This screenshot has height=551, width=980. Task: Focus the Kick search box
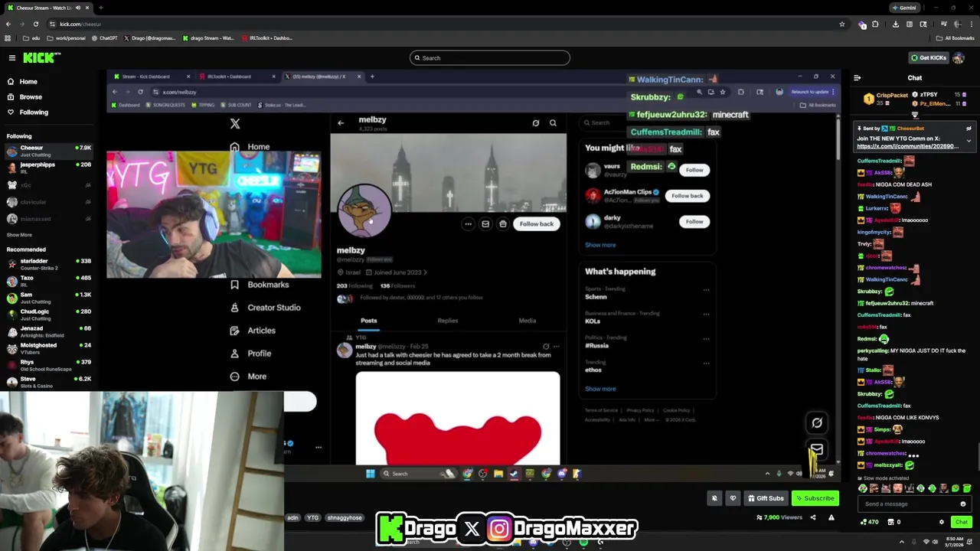(490, 58)
